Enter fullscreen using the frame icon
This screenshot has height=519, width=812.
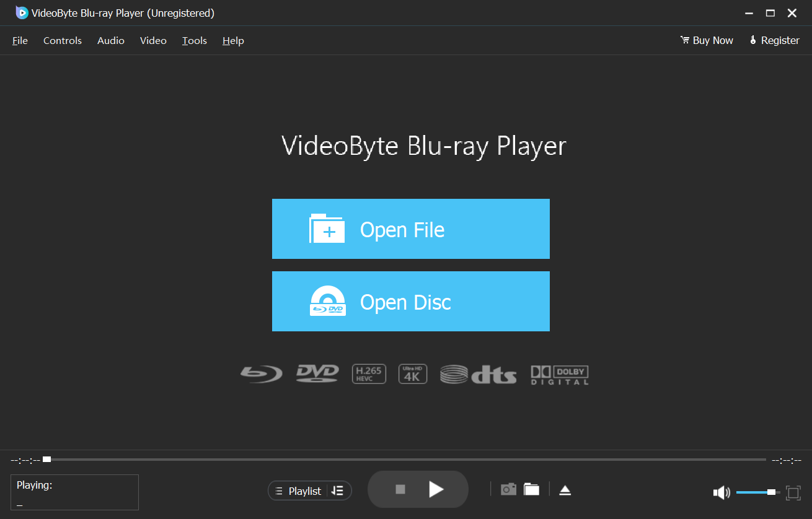click(x=793, y=492)
